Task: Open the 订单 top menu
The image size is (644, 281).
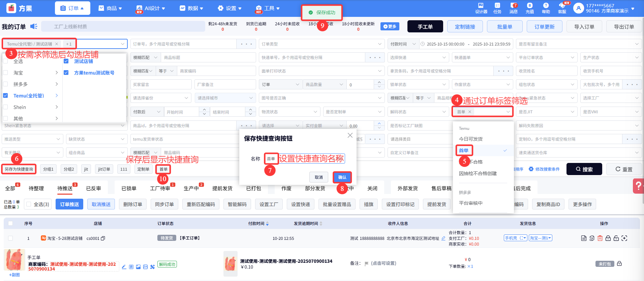Action: [x=72, y=8]
